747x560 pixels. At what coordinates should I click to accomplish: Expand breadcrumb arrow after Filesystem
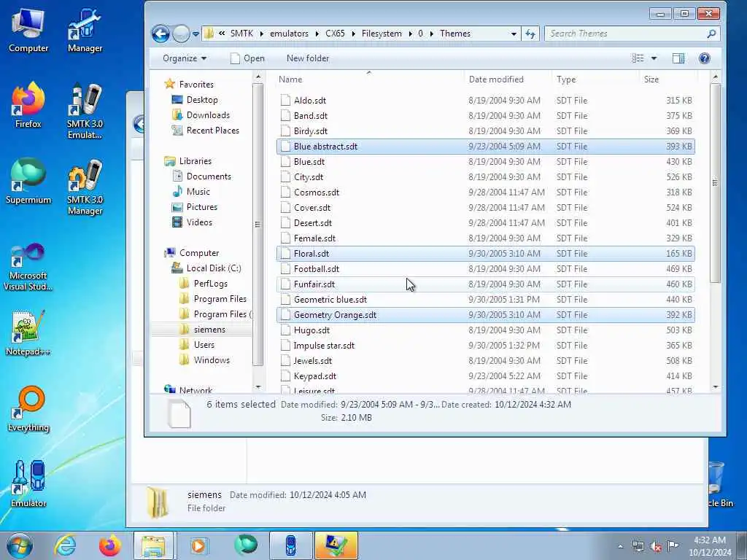410,34
